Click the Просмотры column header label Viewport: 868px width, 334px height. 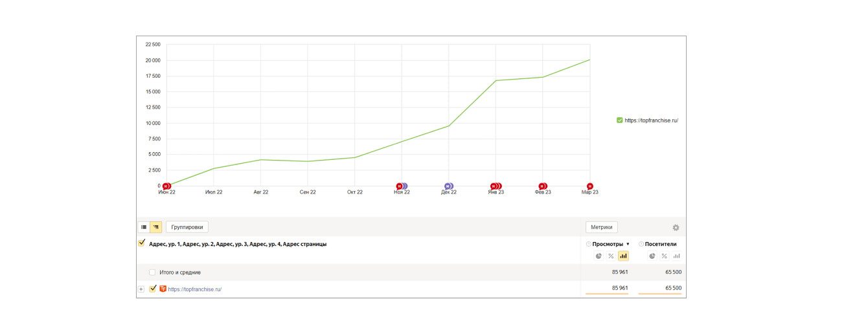coord(608,244)
